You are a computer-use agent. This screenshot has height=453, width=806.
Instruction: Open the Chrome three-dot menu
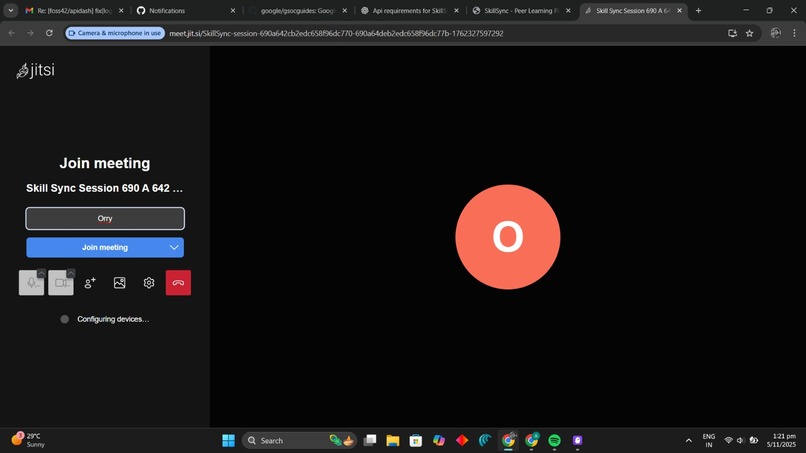pyautogui.click(x=794, y=33)
